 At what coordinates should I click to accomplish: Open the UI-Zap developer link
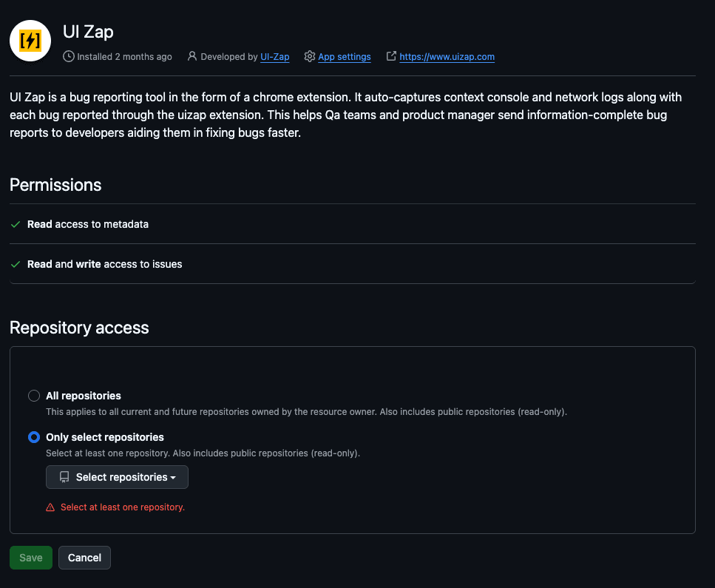coord(275,57)
